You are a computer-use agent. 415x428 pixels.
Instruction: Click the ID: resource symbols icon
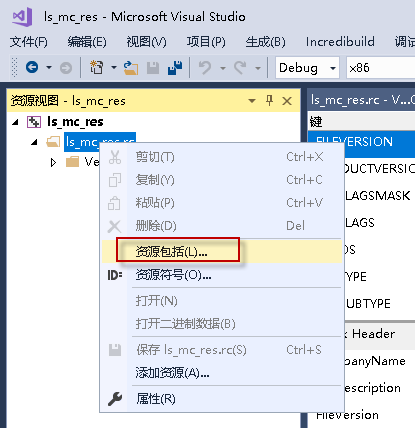pyautogui.click(x=115, y=275)
